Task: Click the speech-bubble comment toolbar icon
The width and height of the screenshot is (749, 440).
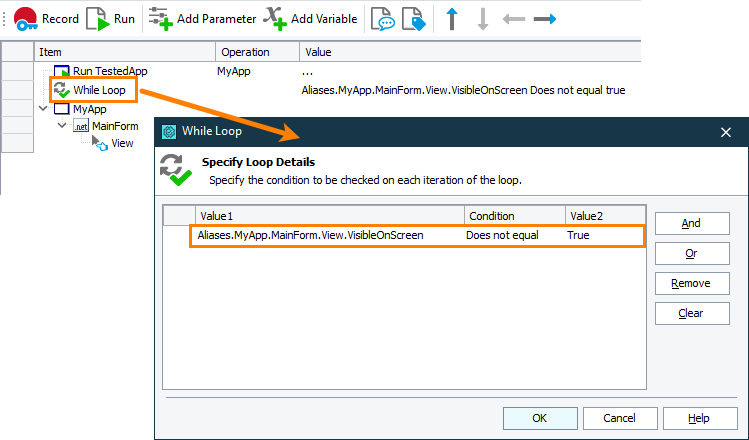Action: (x=382, y=19)
